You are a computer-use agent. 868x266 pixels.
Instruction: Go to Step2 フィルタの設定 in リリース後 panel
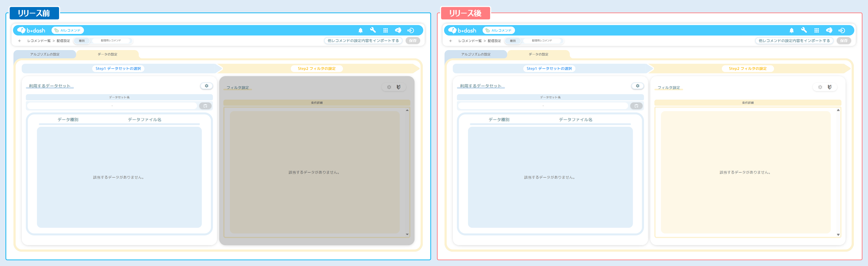click(747, 69)
